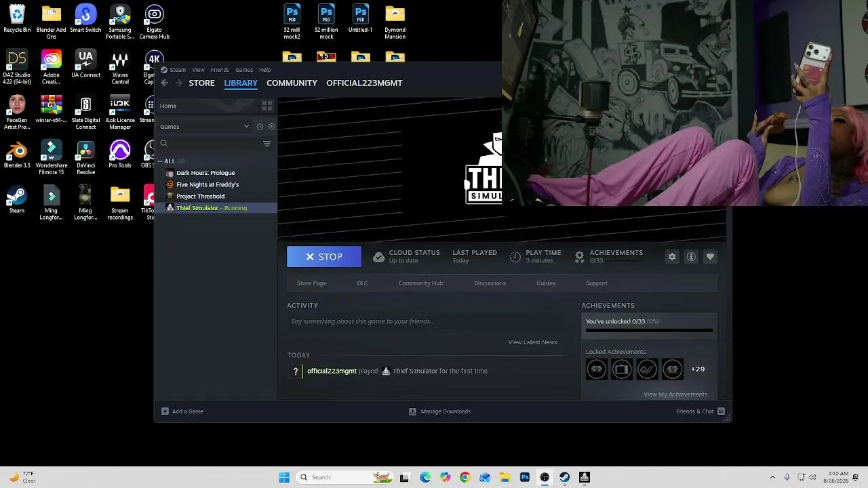The height and width of the screenshot is (488, 868).
Task: Open the Steam desktop shortcut
Action: tap(17, 201)
